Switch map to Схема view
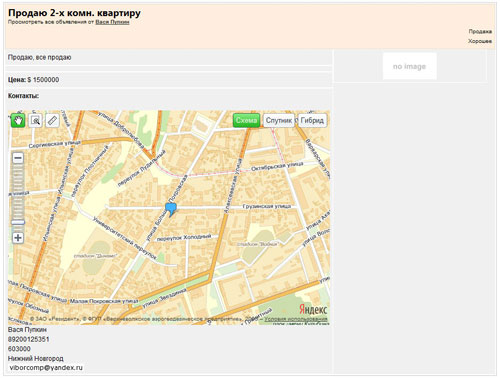Image resolution: width=500 pixels, height=378 pixels. point(246,120)
